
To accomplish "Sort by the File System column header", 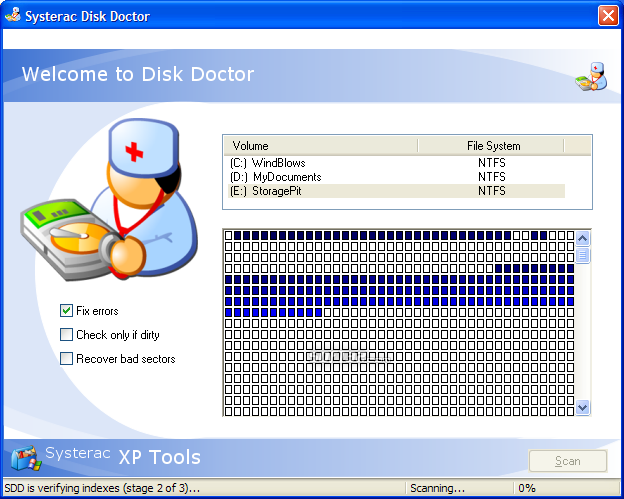I will [491, 146].
